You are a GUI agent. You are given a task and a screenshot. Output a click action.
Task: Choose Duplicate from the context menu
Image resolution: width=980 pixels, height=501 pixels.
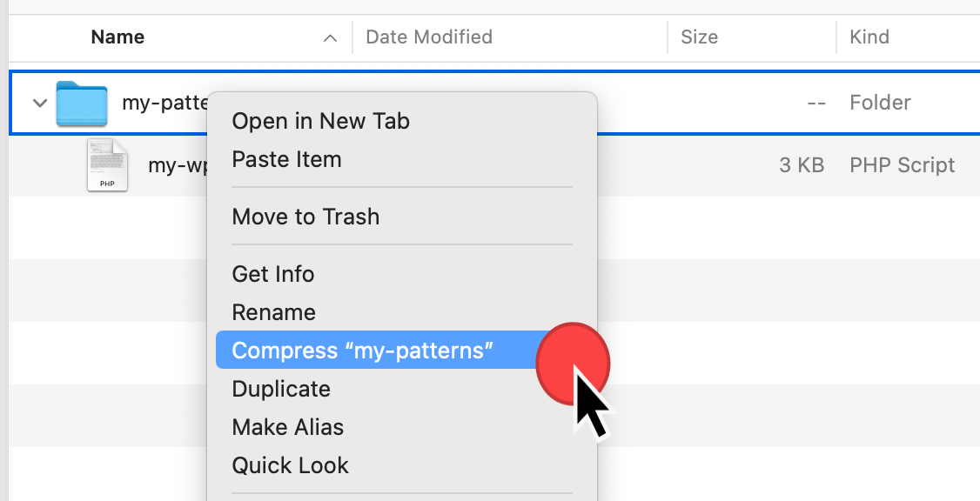pyautogui.click(x=281, y=389)
